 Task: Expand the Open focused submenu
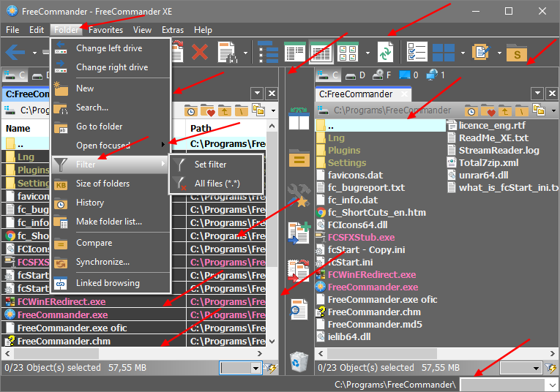coord(111,146)
